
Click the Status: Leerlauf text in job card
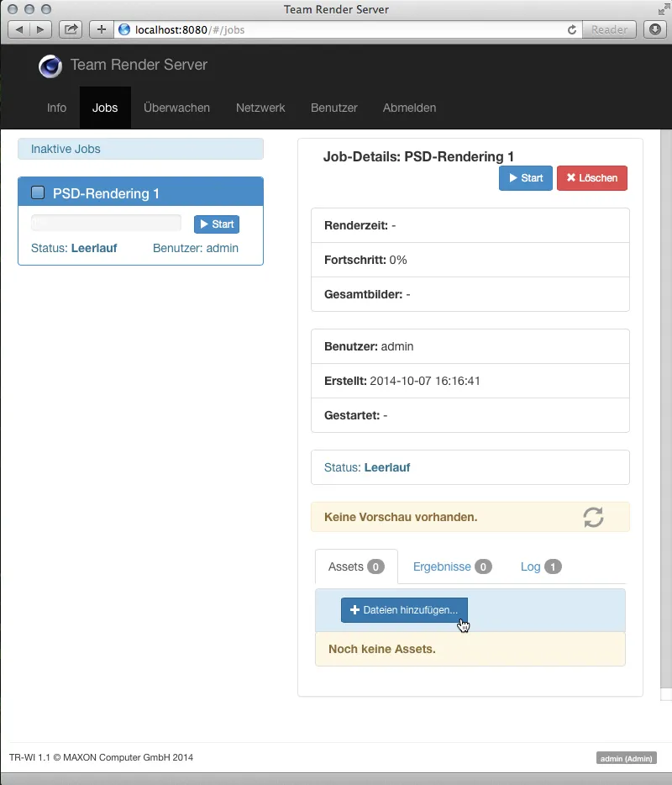(x=74, y=248)
